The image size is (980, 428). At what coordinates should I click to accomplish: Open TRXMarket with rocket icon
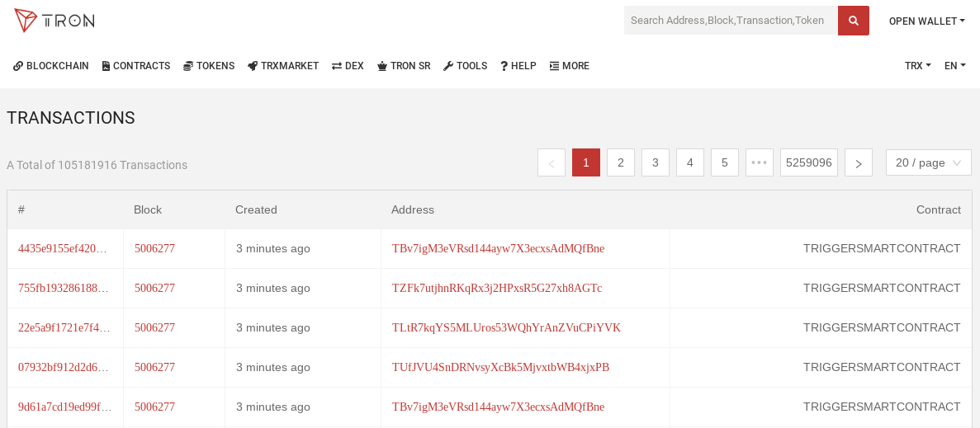(x=283, y=65)
